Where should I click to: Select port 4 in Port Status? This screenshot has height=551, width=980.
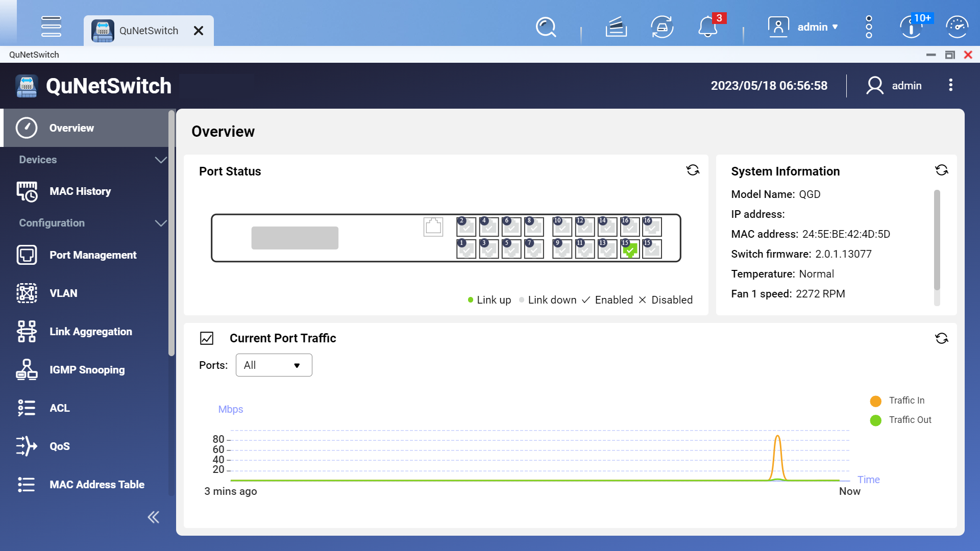pyautogui.click(x=488, y=227)
